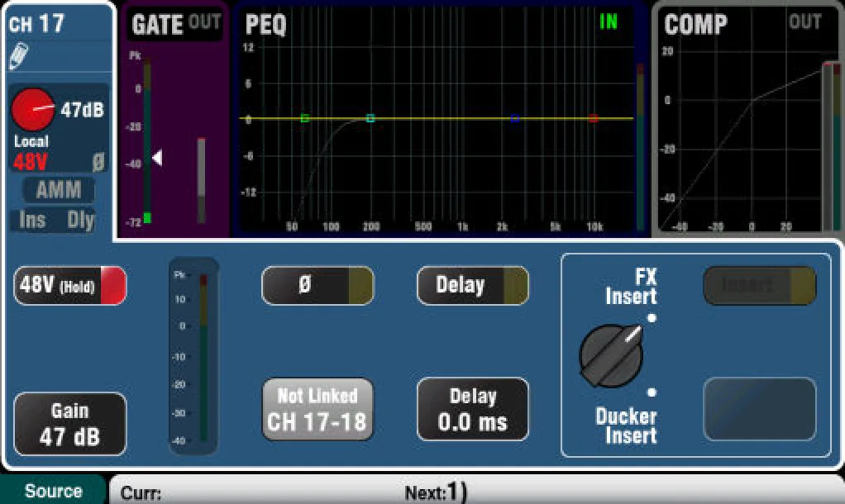845x504 pixels.
Task: Enable the Delay switch button
Action: pos(473,285)
